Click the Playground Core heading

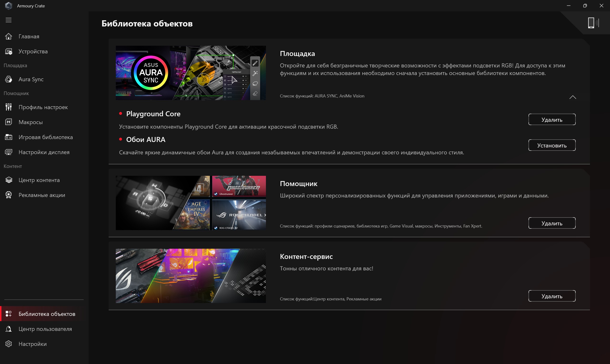click(153, 114)
